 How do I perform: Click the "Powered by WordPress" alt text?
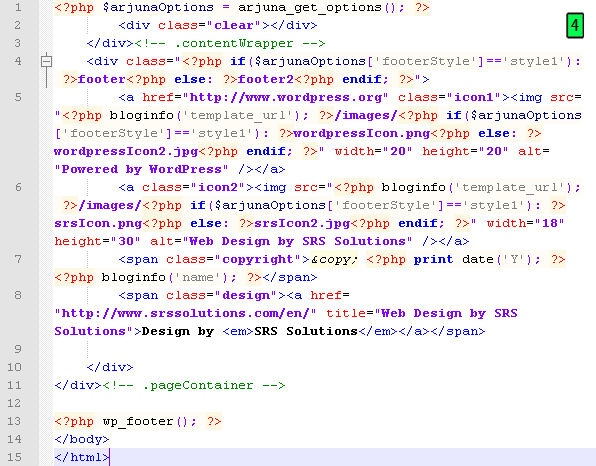(x=141, y=170)
